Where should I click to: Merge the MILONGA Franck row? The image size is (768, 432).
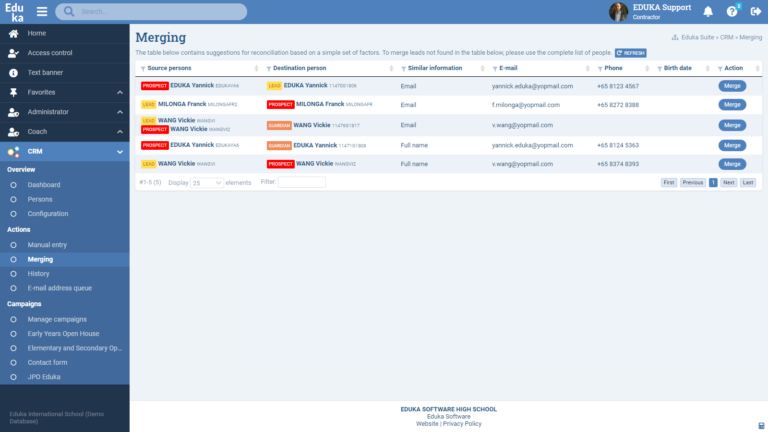tap(732, 105)
